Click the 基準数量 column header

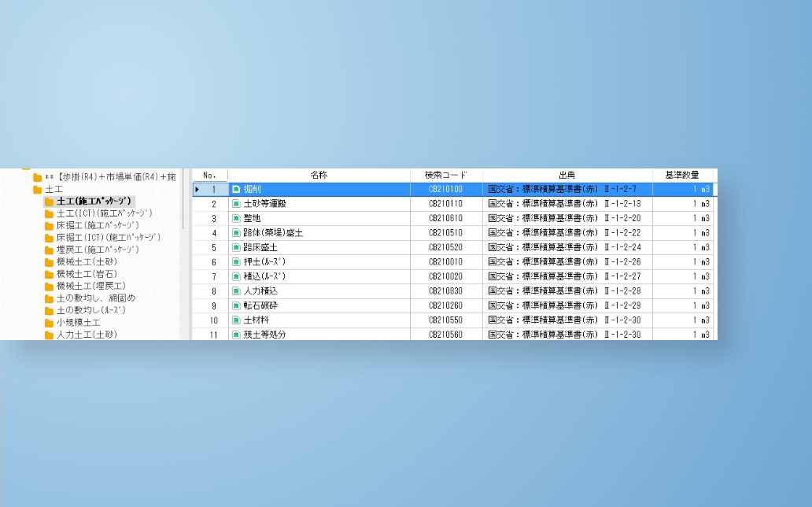click(681, 175)
